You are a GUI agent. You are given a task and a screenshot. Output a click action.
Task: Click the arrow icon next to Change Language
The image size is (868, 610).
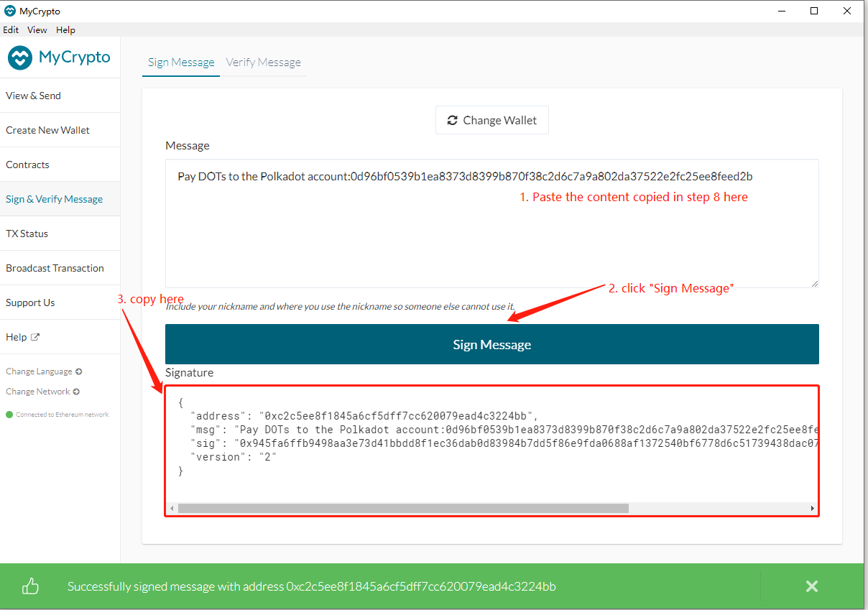[x=78, y=371]
